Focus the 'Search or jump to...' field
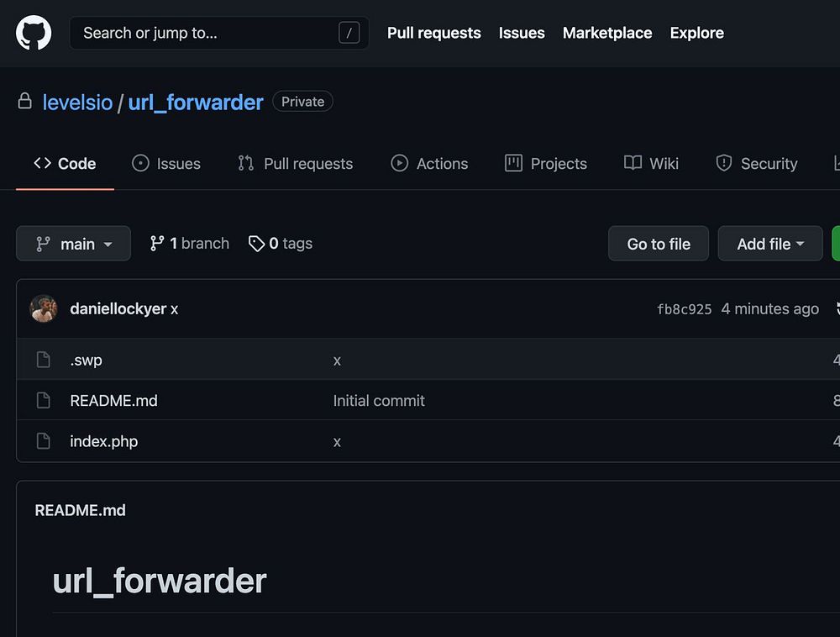 tap(219, 33)
